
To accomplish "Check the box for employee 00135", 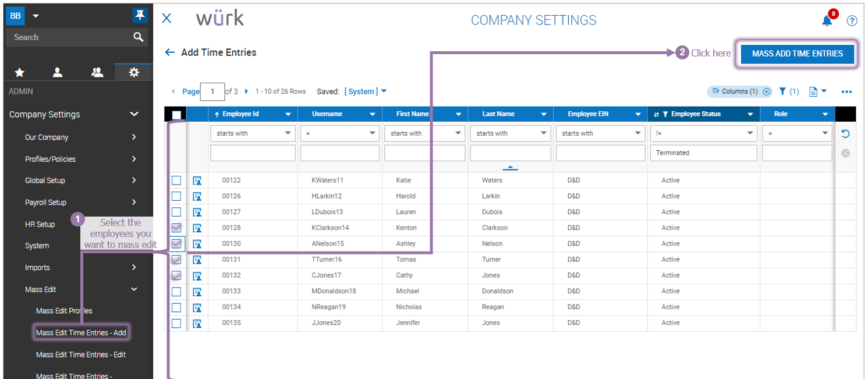I will pos(176,323).
